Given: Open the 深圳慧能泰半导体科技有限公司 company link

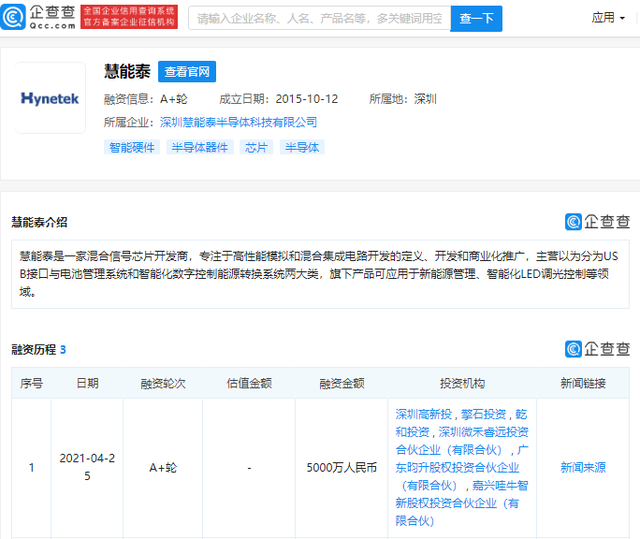Looking at the screenshot, I should (x=238, y=122).
